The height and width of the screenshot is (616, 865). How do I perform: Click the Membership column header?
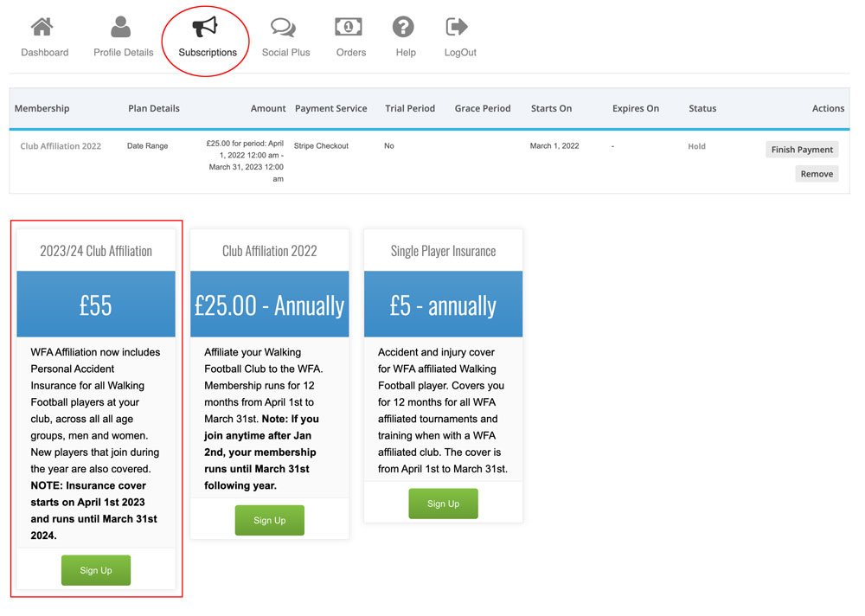click(42, 109)
